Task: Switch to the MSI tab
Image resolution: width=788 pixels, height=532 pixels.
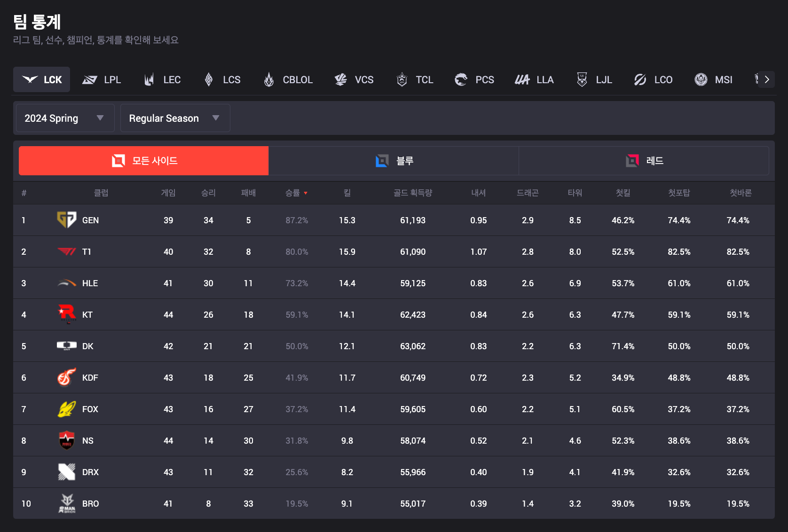Action: pos(714,79)
